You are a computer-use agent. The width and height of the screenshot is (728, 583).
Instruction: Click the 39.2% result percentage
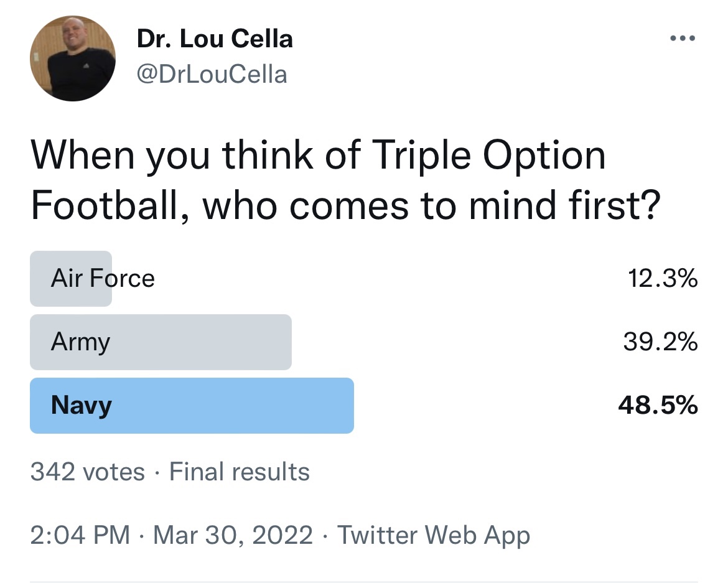660,342
